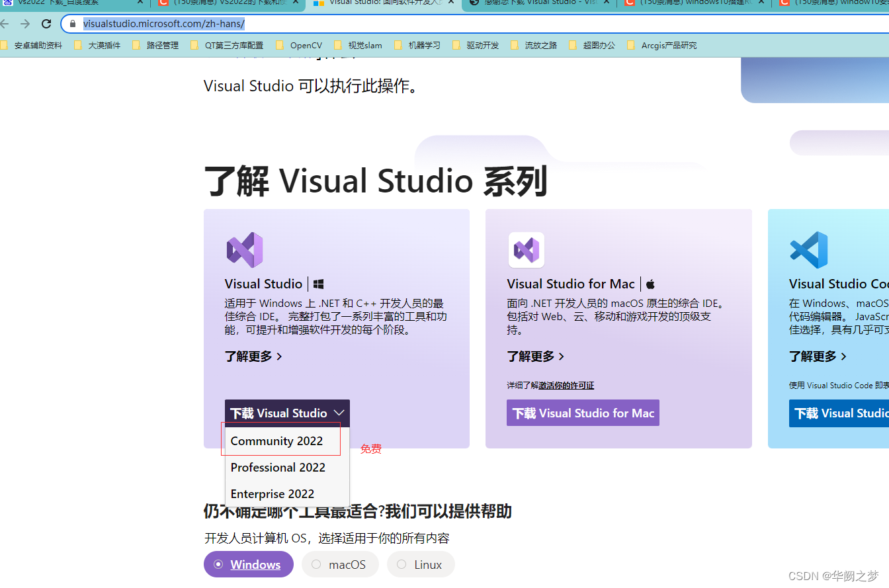The height and width of the screenshot is (588, 889).
Task: Collapse the 下载 Visual Studio dropdown
Action: coord(287,413)
